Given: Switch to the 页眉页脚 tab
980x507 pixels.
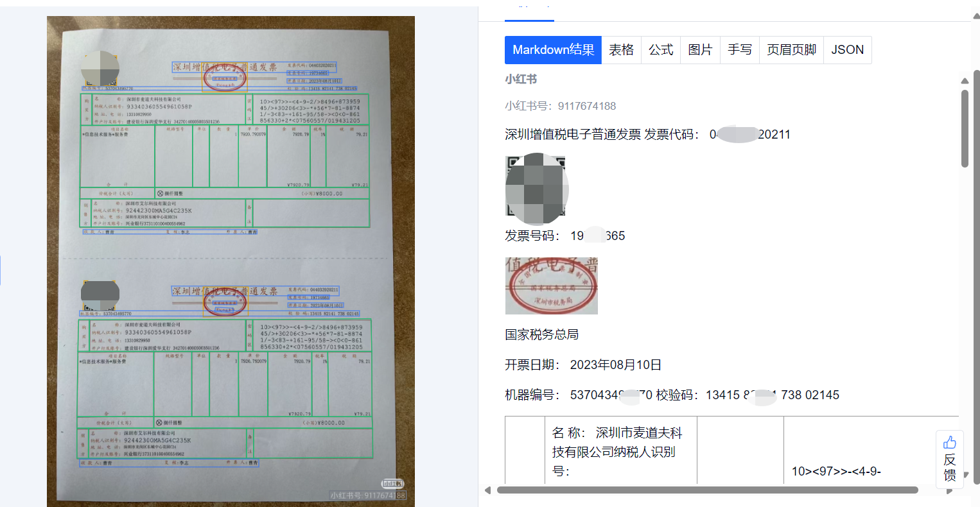Looking at the screenshot, I should 791,50.
